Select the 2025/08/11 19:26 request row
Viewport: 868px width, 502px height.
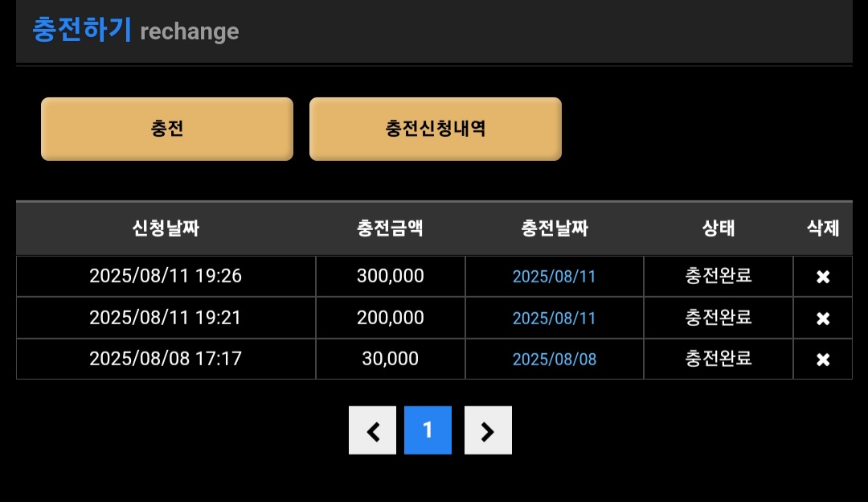tap(166, 277)
